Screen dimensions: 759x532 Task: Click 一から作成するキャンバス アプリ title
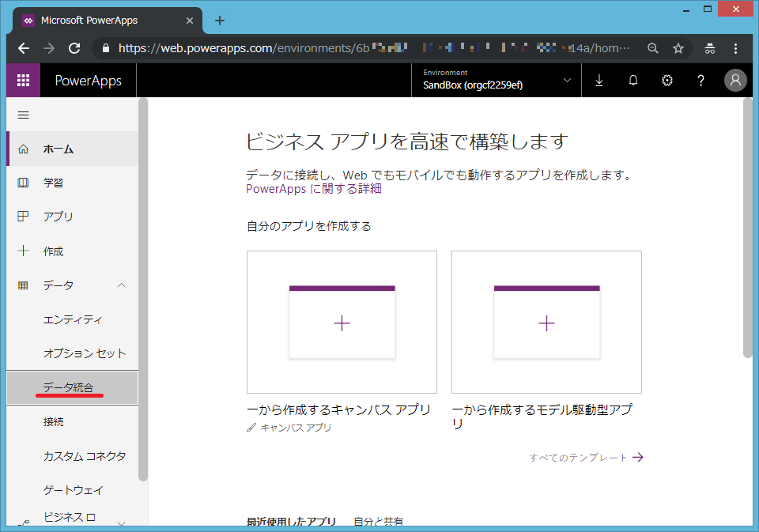(338, 410)
